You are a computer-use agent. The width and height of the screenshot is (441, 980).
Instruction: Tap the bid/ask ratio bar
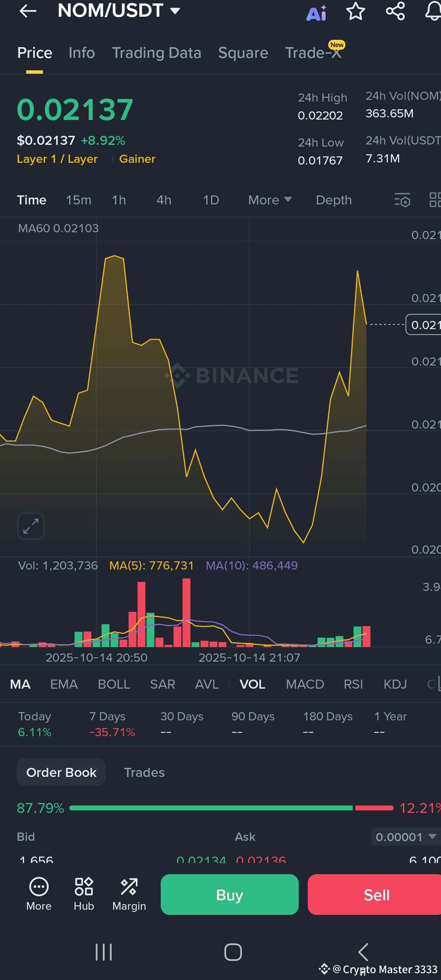pos(231,808)
